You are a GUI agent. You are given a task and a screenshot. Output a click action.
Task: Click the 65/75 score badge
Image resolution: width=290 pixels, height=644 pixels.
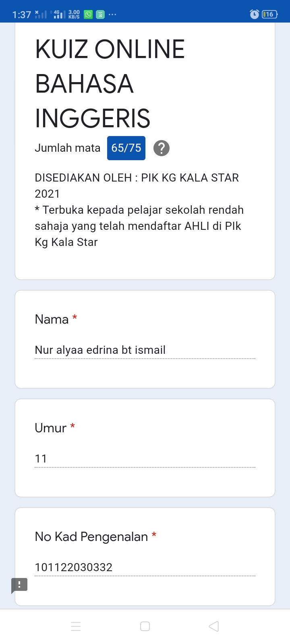coord(126,148)
